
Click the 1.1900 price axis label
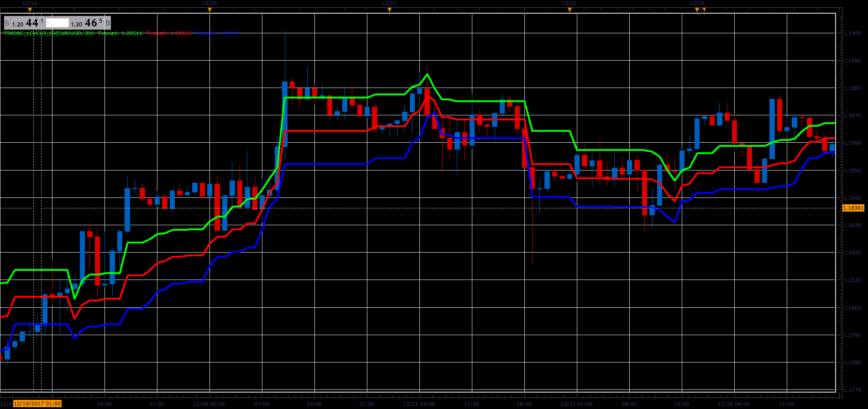pyautogui.click(x=852, y=33)
